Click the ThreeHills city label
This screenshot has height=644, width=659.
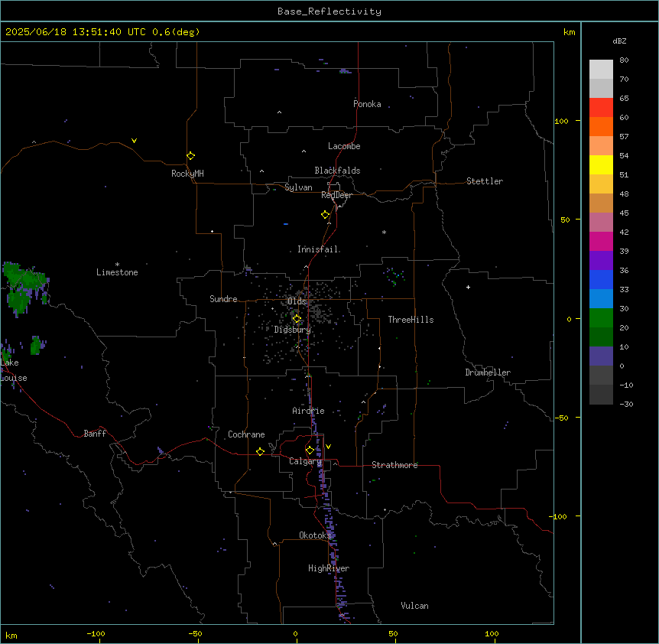[411, 320]
